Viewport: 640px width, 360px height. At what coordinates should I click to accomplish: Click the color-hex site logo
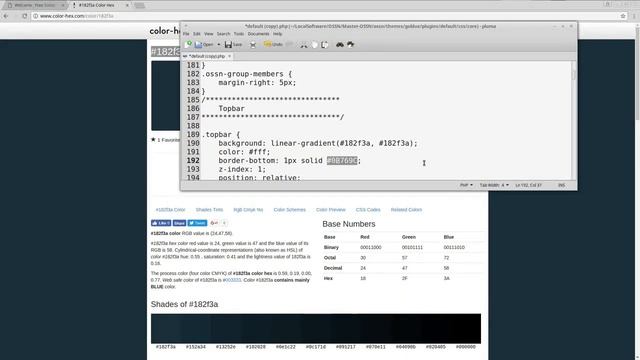[x=164, y=31]
